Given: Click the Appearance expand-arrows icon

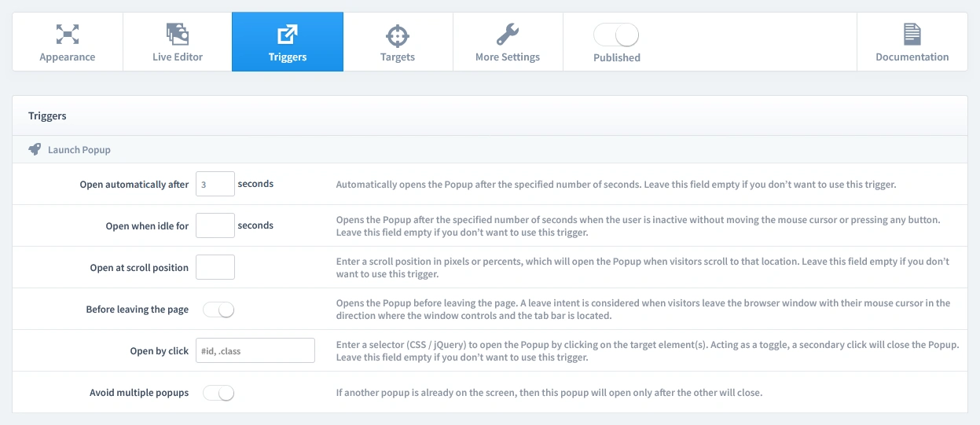Looking at the screenshot, I should 68,34.
